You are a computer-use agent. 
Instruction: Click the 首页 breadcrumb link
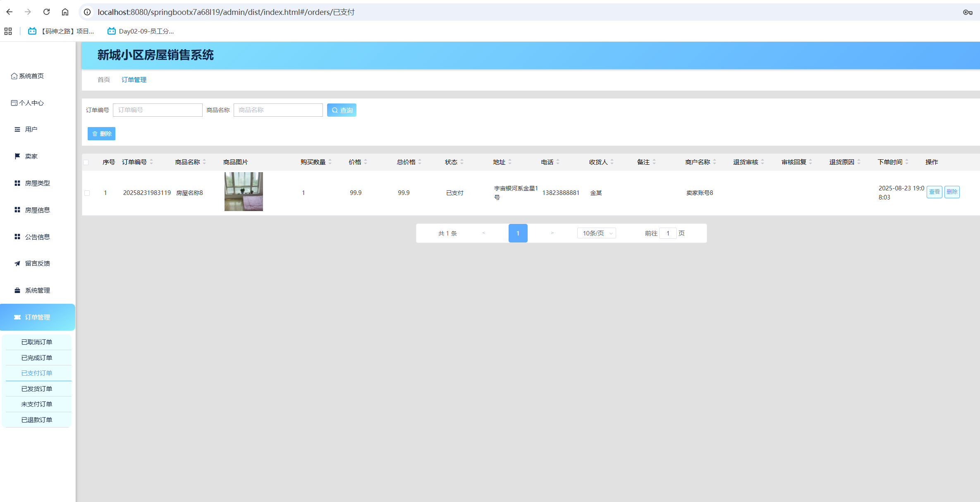point(103,79)
